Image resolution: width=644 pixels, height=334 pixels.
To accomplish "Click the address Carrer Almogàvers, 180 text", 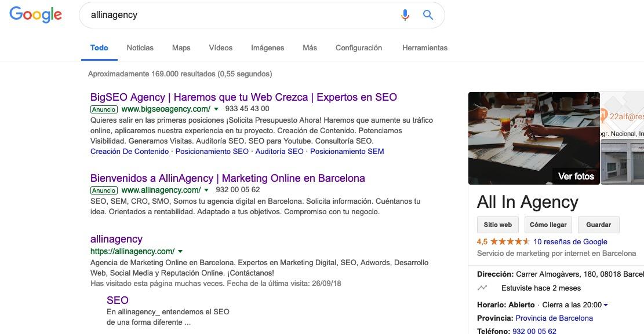I will tap(580, 274).
